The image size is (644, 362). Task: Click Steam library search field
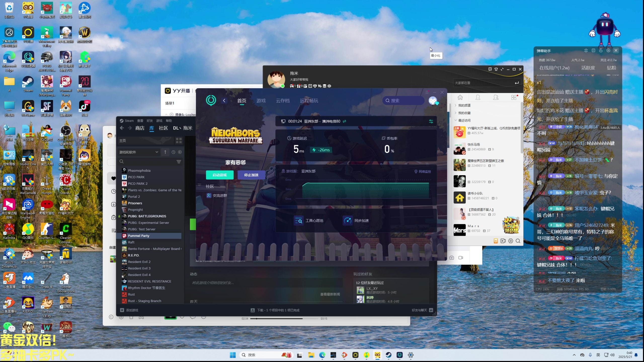(x=150, y=162)
